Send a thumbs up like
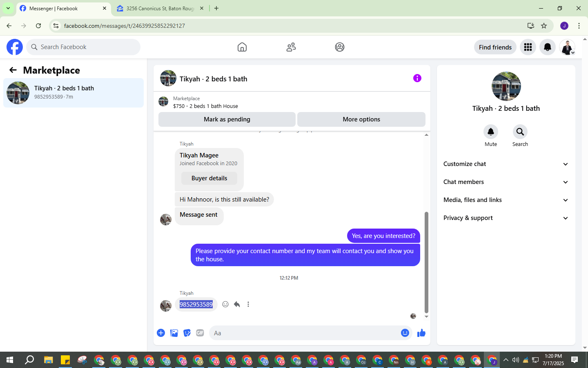 (x=421, y=333)
